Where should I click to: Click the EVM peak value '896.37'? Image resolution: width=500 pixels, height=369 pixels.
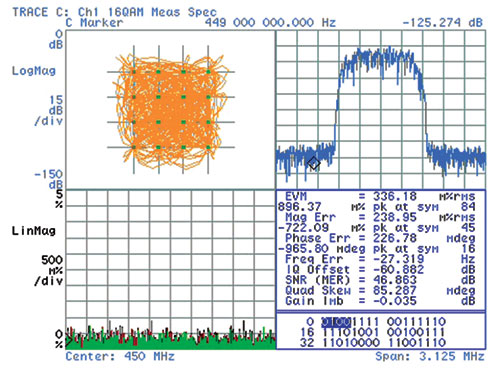pyautogui.click(x=299, y=207)
